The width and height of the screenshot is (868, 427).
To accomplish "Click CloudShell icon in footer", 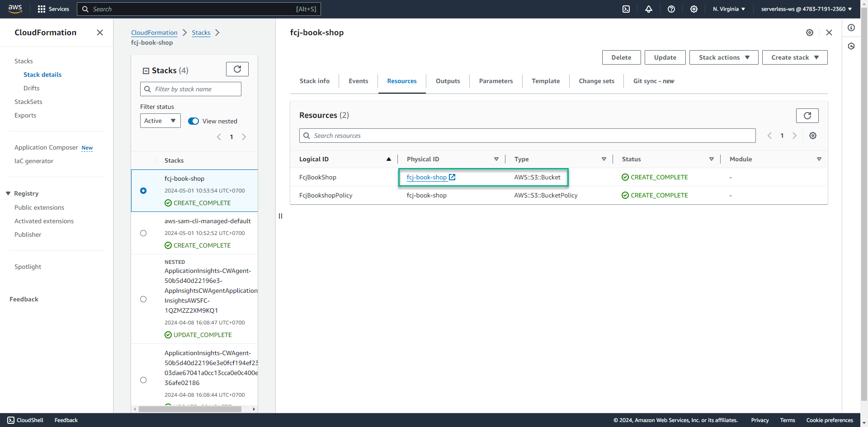I will pos(11,420).
